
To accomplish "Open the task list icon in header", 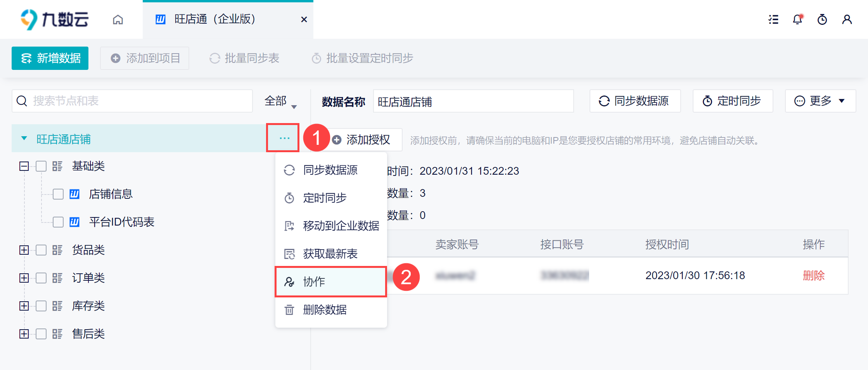I will click(773, 19).
